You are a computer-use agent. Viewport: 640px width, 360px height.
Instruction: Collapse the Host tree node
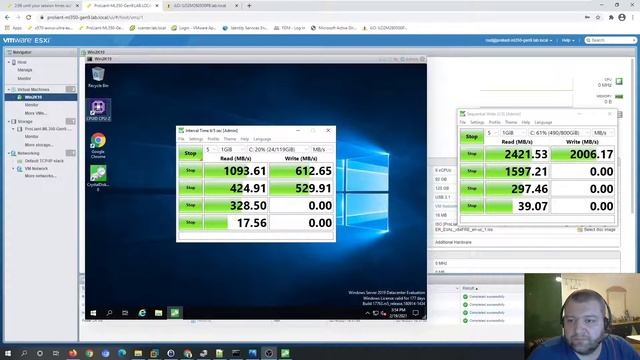[9, 62]
